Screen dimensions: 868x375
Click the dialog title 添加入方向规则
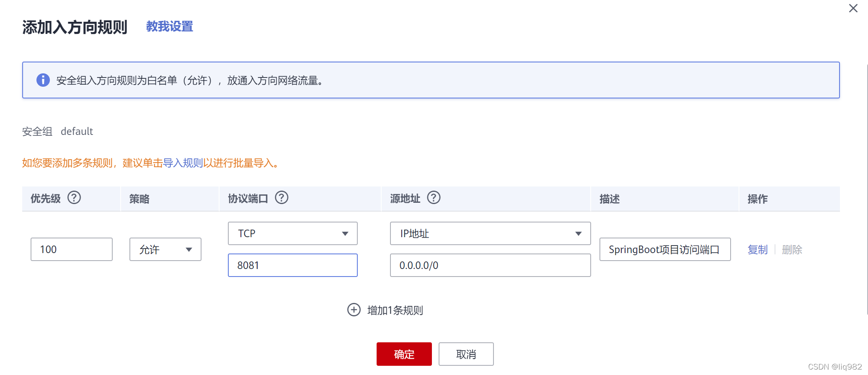pyautogui.click(x=75, y=27)
